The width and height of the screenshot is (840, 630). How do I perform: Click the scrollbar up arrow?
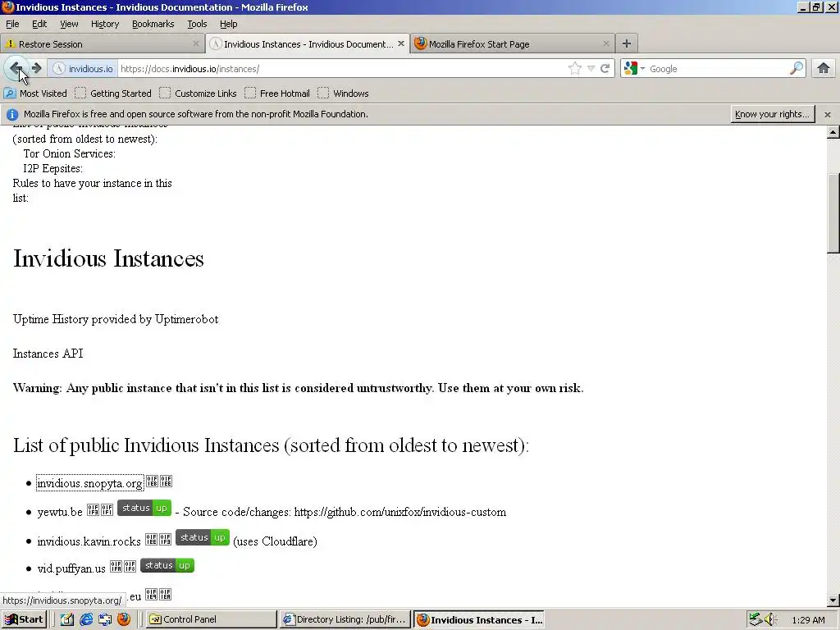pos(833,132)
